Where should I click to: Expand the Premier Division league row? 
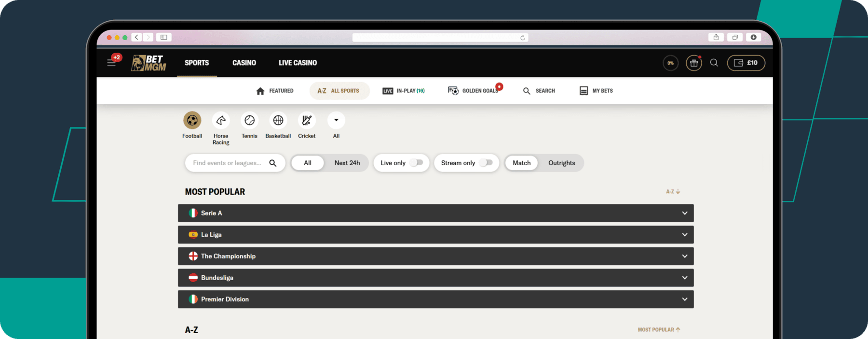pyautogui.click(x=436, y=299)
